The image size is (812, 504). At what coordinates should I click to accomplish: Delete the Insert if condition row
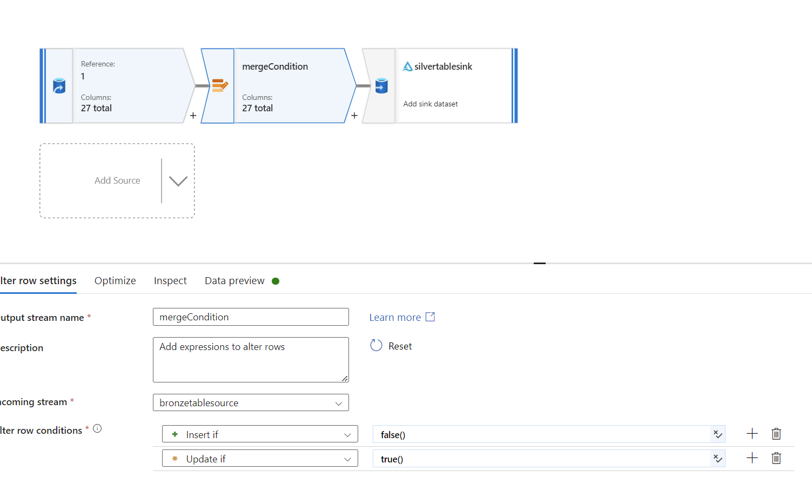click(776, 434)
